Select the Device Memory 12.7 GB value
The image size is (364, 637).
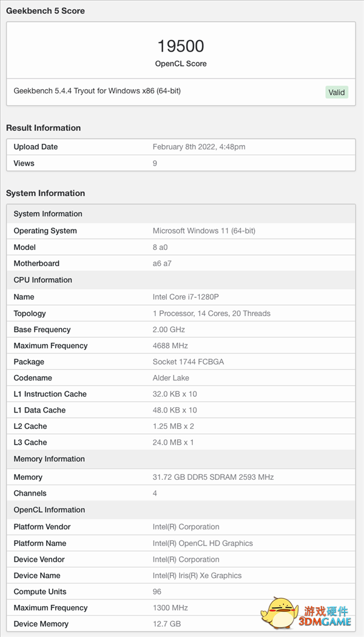point(167,624)
